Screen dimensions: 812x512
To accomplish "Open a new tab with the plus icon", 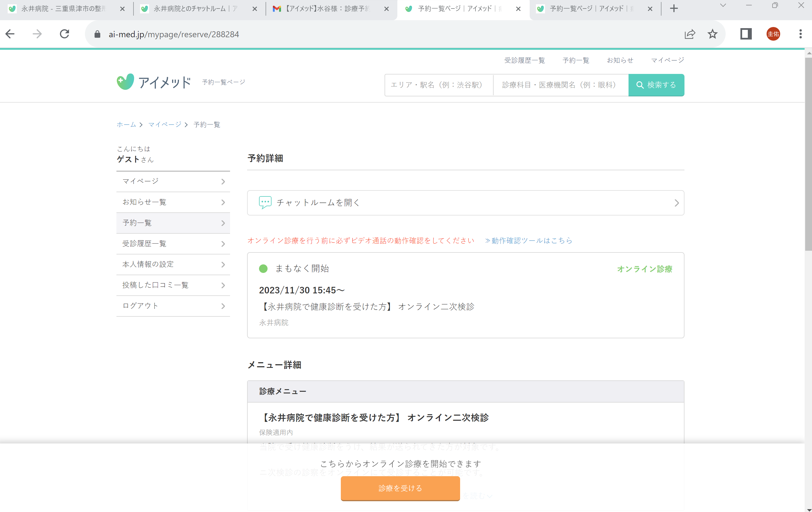I will click(674, 9).
